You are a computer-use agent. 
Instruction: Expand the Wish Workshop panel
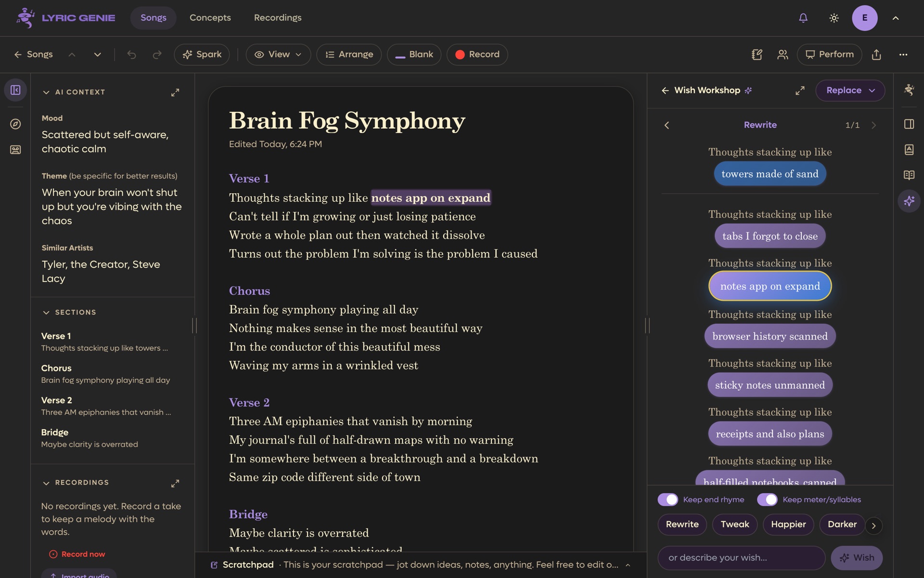point(800,91)
